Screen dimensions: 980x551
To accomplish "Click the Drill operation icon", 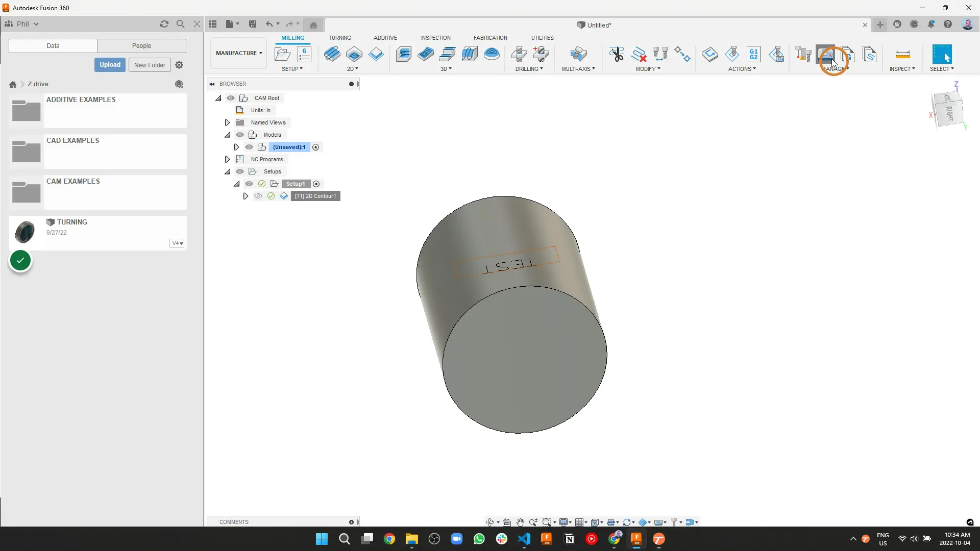I will click(519, 54).
